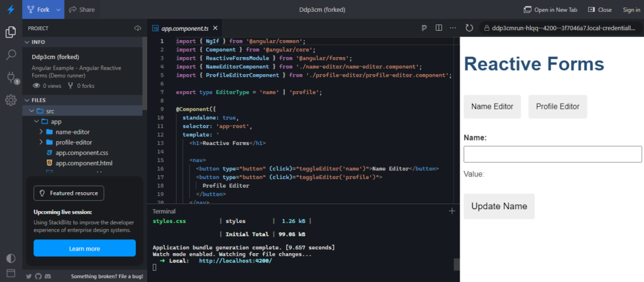This screenshot has height=282, width=644.
Task: Click the padlock icon in preview URL
Action: [x=487, y=28]
